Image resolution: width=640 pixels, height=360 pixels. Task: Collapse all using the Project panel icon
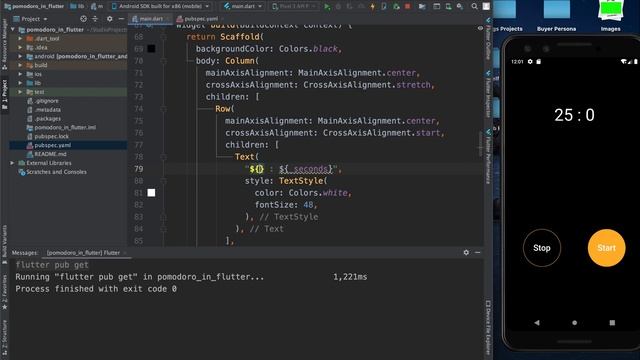(95, 19)
